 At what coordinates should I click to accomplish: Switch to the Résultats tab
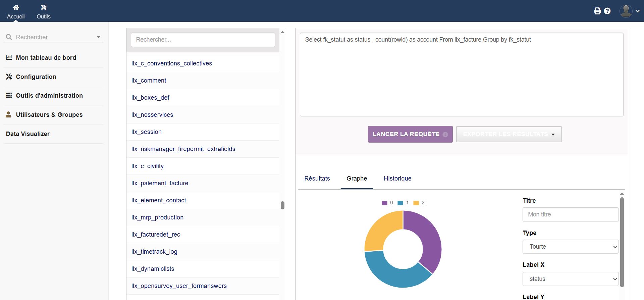click(317, 179)
